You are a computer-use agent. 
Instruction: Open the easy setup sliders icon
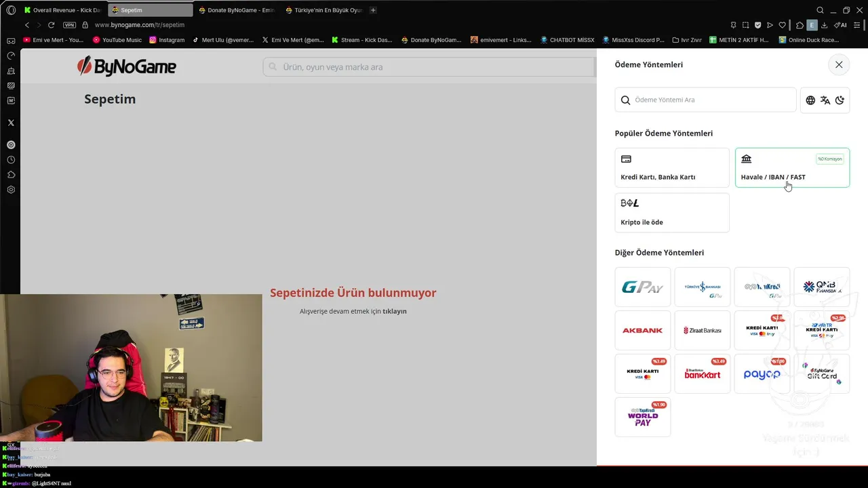[856, 25]
